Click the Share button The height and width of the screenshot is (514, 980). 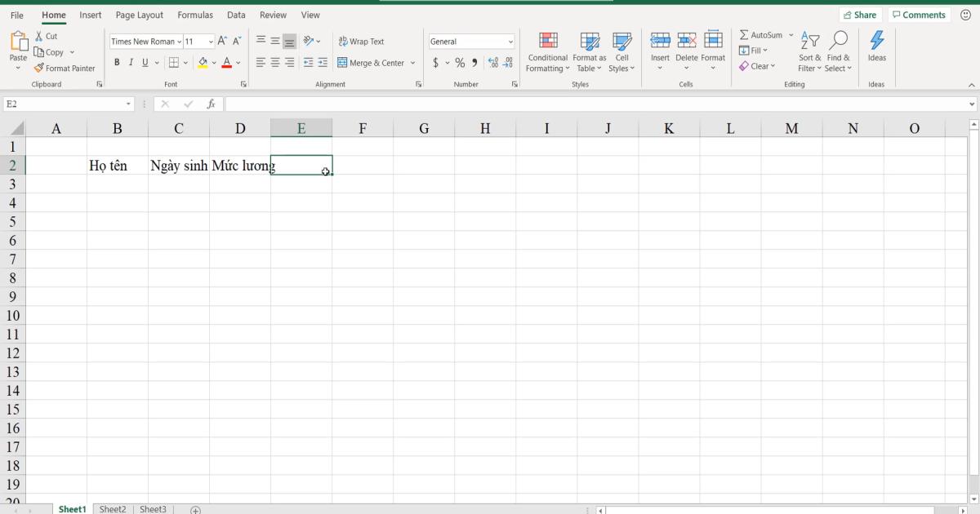[860, 14]
